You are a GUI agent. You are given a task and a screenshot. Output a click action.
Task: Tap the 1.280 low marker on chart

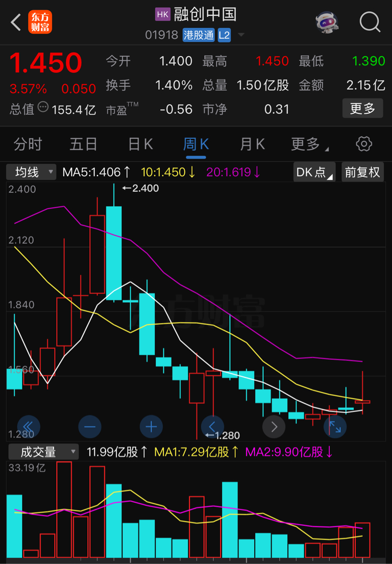click(x=222, y=435)
